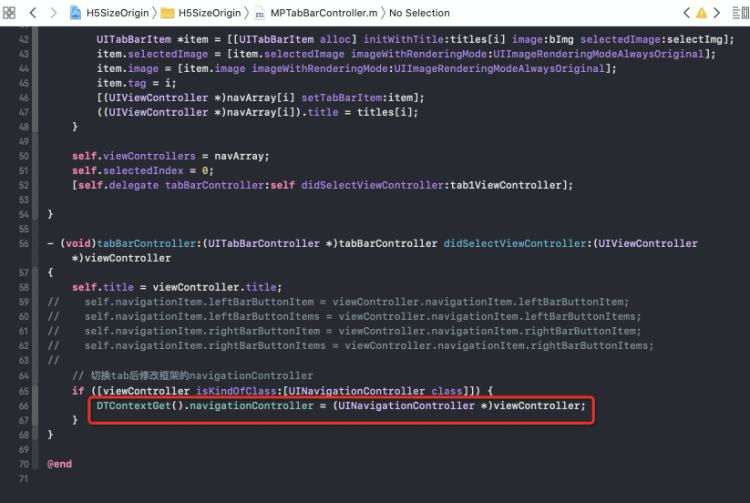Click 'titles[i];' on line 47

pos(387,112)
